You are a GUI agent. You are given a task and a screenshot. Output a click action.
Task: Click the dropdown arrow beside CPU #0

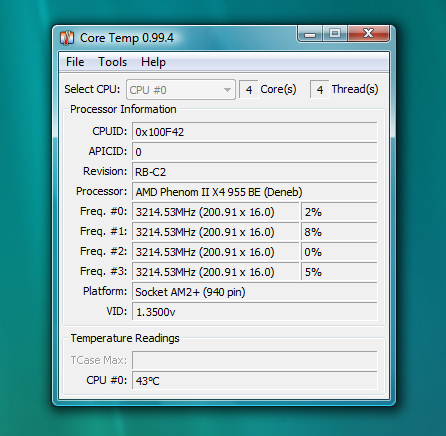[x=227, y=90]
